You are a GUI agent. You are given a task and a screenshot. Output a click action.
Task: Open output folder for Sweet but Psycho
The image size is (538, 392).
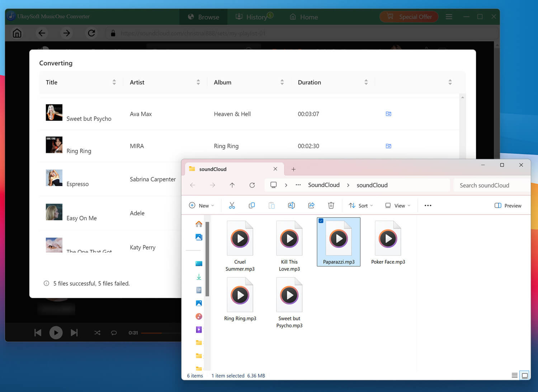[x=388, y=114]
